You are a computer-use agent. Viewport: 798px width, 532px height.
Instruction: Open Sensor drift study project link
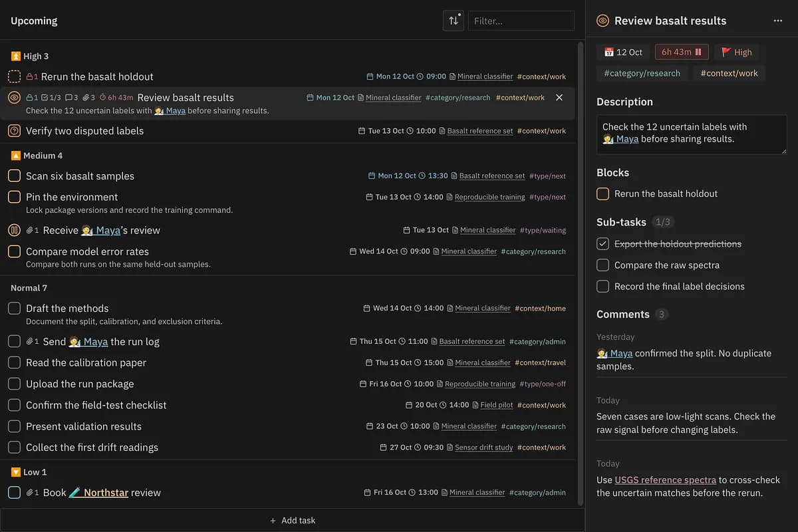pyautogui.click(x=483, y=448)
